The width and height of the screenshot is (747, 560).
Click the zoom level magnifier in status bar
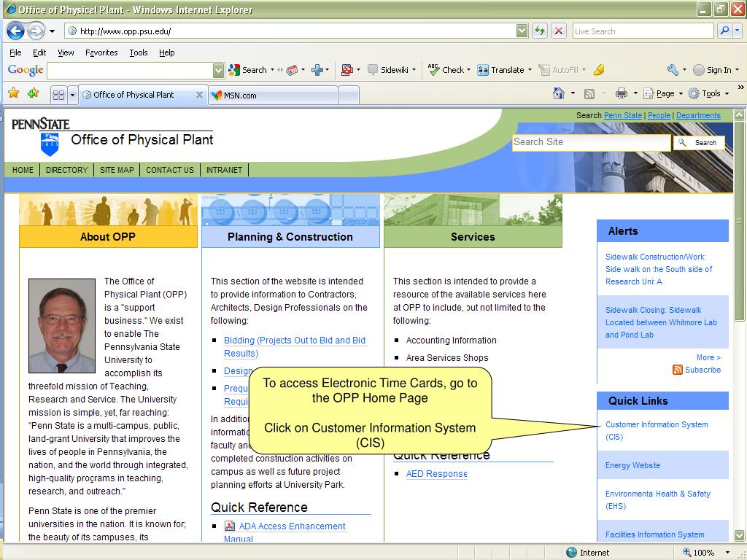click(x=687, y=553)
